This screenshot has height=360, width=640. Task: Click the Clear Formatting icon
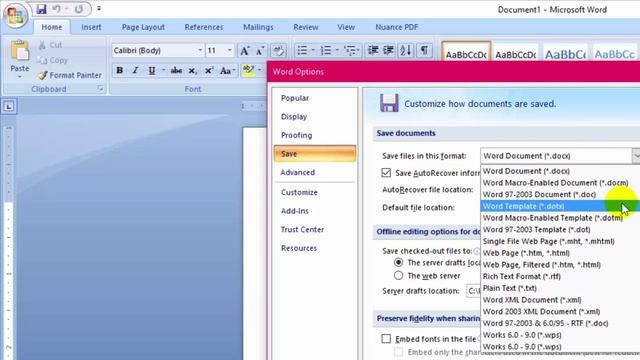pos(279,51)
